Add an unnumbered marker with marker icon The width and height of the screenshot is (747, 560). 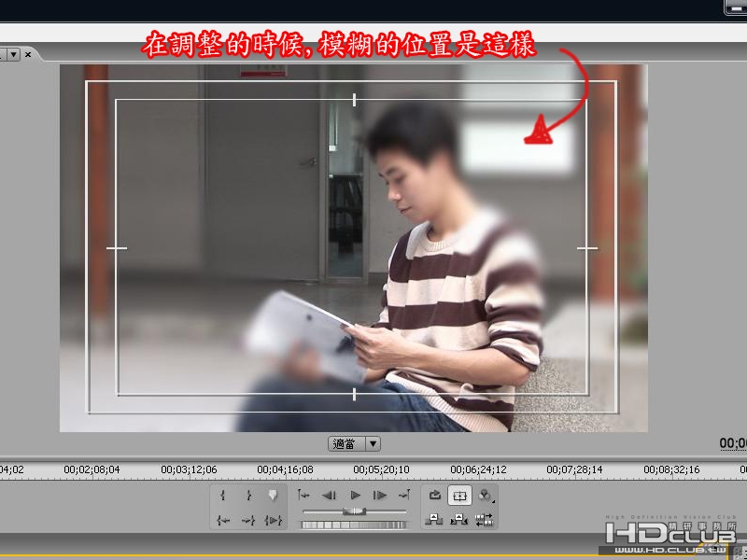click(273, 496)
